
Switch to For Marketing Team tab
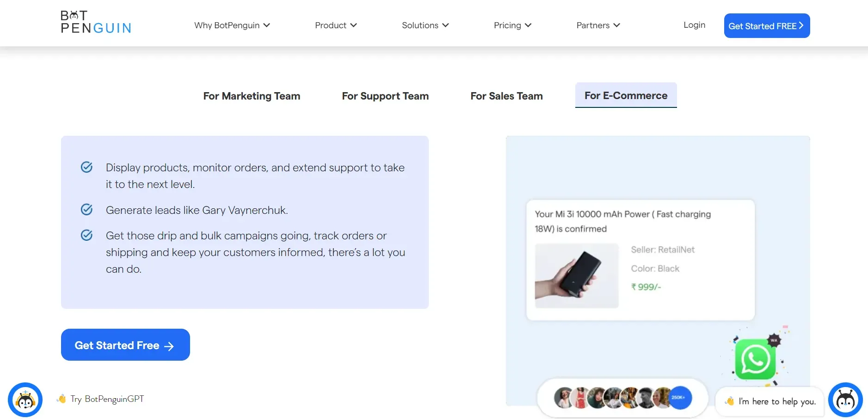point(252,96)
